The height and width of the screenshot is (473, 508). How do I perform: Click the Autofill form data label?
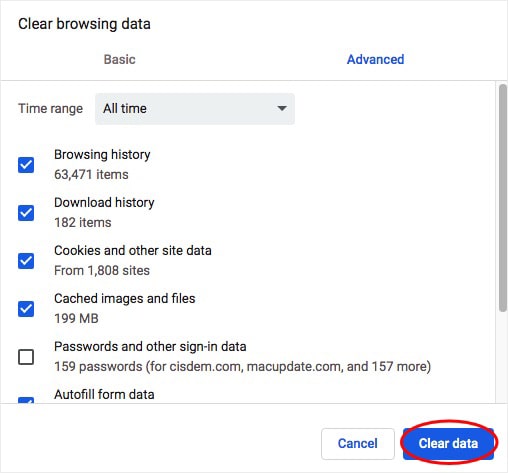[x=104, y=395]
